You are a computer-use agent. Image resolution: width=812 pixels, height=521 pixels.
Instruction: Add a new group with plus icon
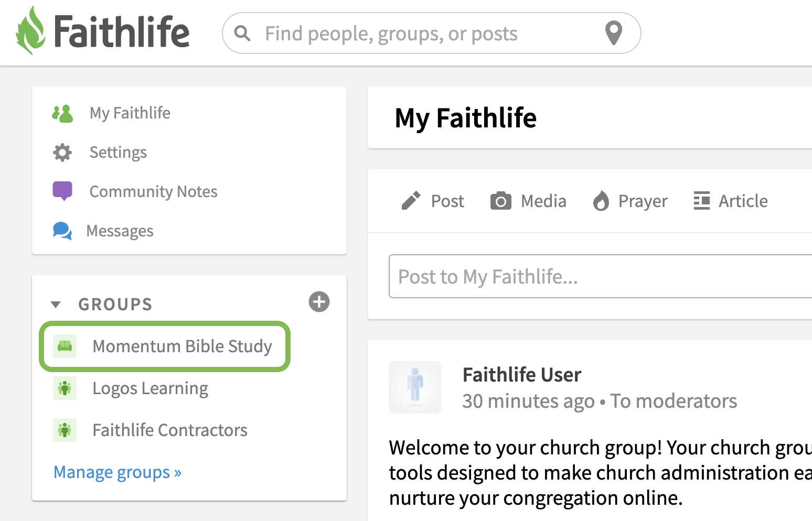tap(319, 302)
